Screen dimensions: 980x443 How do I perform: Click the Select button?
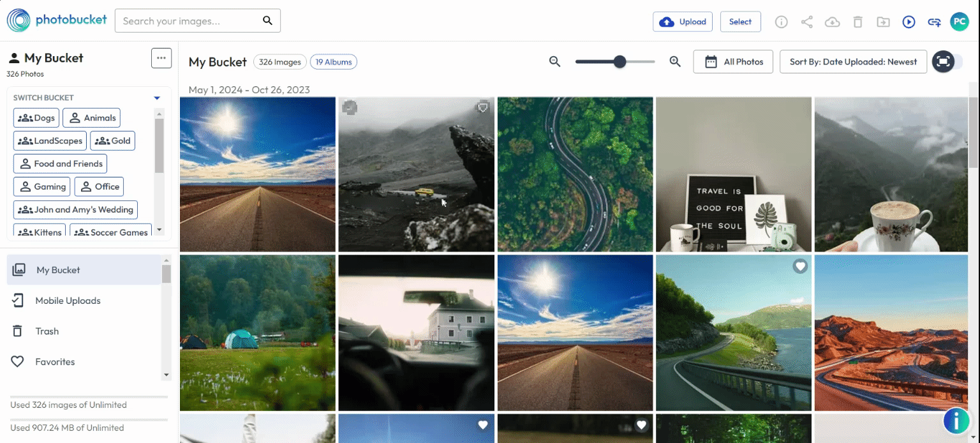[x=740, y=22]
